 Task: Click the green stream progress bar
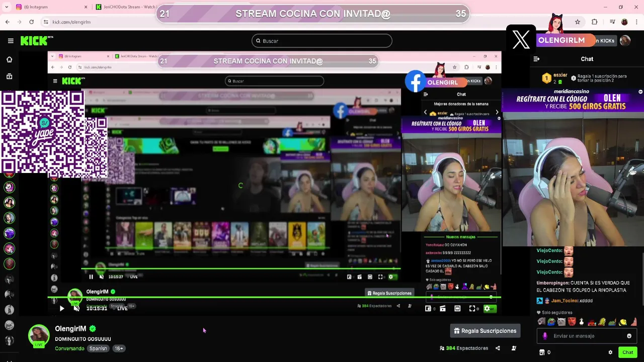[274, 298]
